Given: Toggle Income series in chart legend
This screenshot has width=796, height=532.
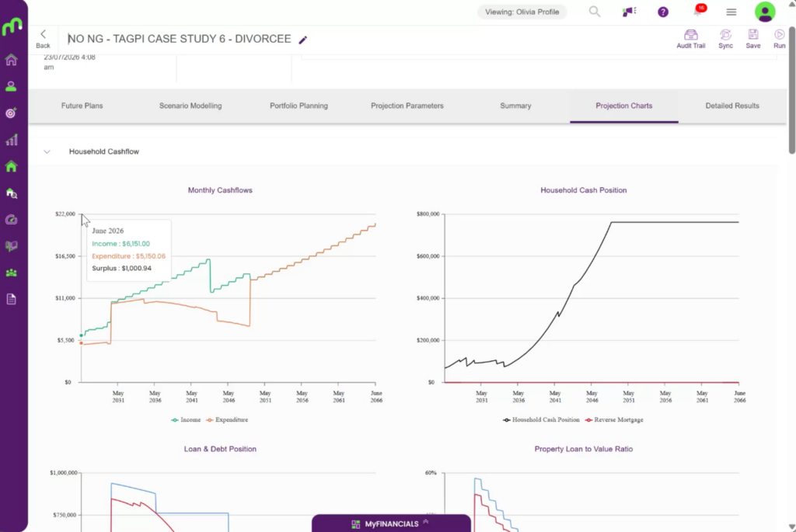Looking at the screenshot, I should pos(186,420).
